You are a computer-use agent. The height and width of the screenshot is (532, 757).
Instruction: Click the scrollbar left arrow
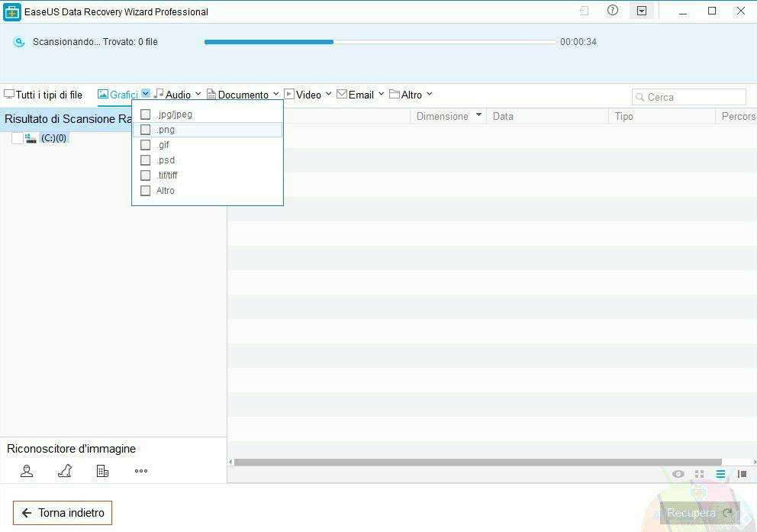pyautogui.click(x=230, y=462)
